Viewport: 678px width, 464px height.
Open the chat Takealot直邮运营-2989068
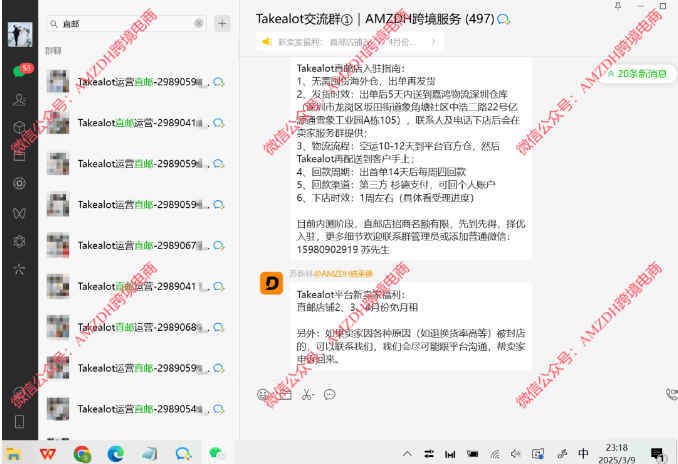pos(138,327)
